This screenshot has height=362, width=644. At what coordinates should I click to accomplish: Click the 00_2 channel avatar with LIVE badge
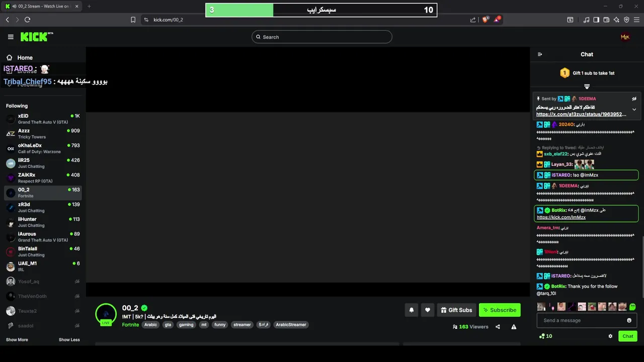[106, 314]
